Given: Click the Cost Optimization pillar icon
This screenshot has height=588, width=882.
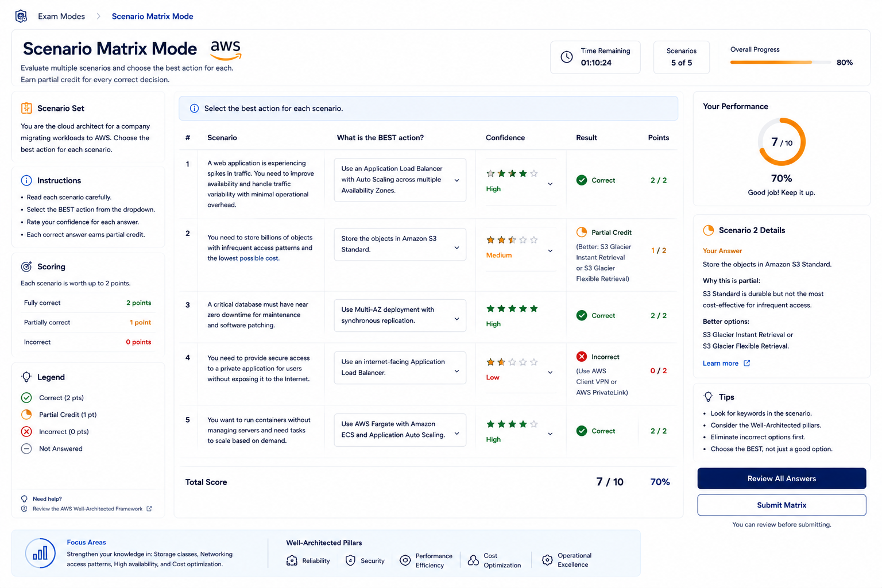Looking at the screenshot, I should pos(473,560).
